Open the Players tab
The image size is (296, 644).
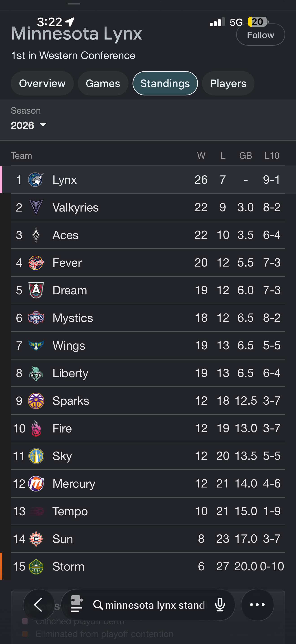click(x=228, y=83)
